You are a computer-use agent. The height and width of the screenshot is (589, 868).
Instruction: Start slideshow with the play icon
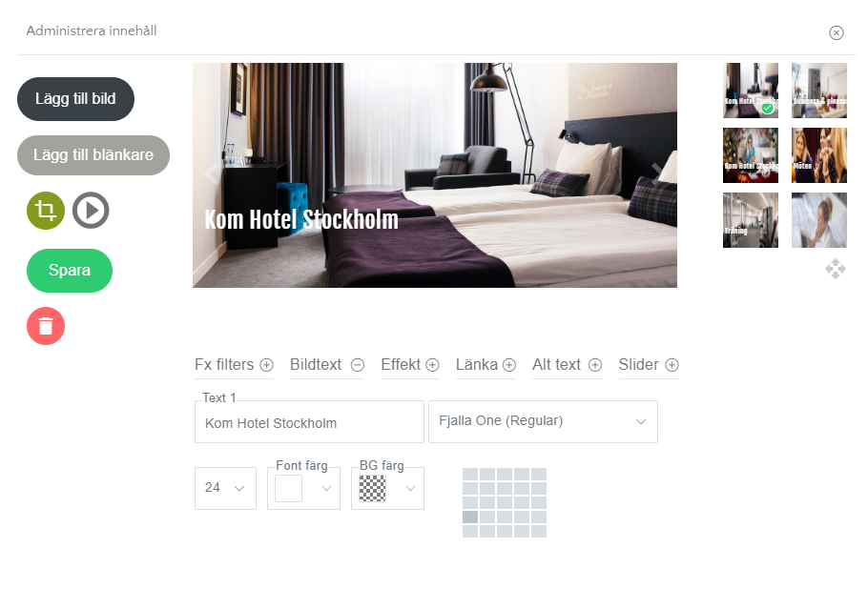[x=91, y=211]
